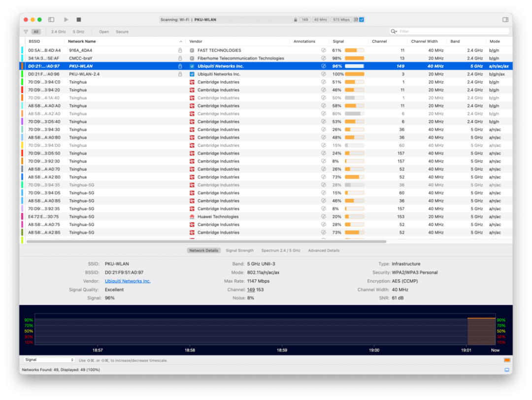Viewport: 532px width, 400px height.
Task: Select the All networks filter button
Action: pos(36,32)
